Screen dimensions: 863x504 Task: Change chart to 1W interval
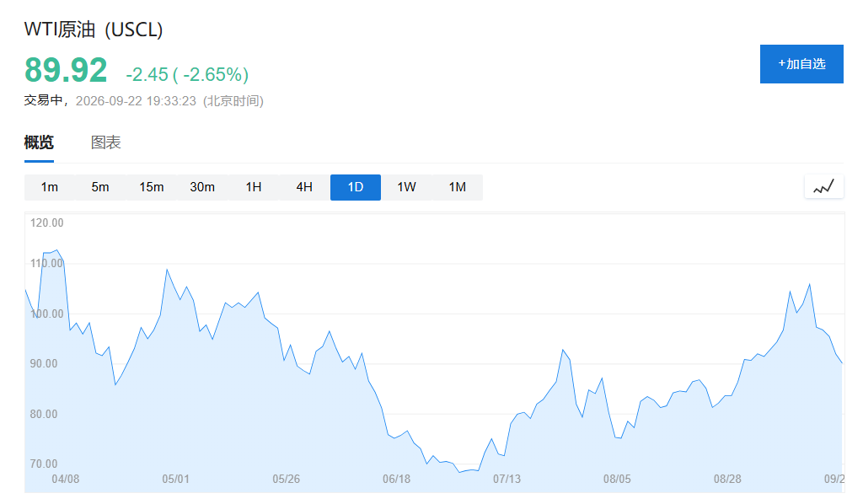click(407, 187)
